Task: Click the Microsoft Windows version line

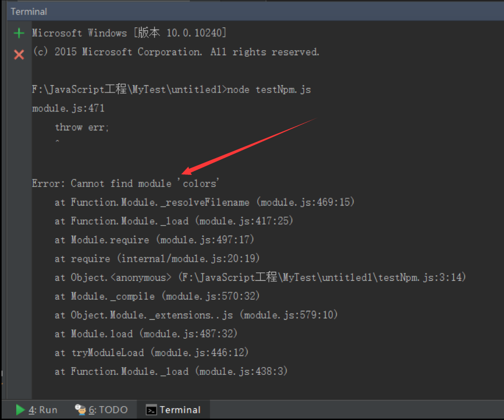Action: (129, 33)
